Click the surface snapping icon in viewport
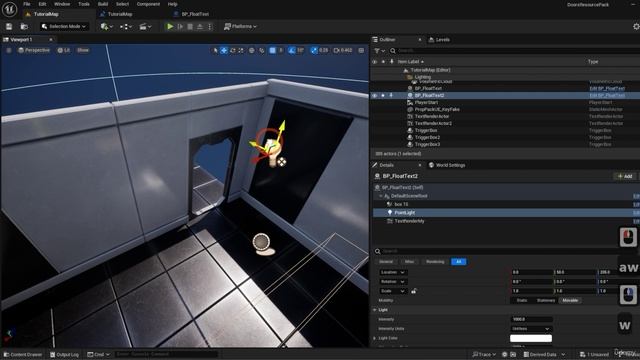The width and height of the screenshot is (640, 360). (x=262, y=50)
